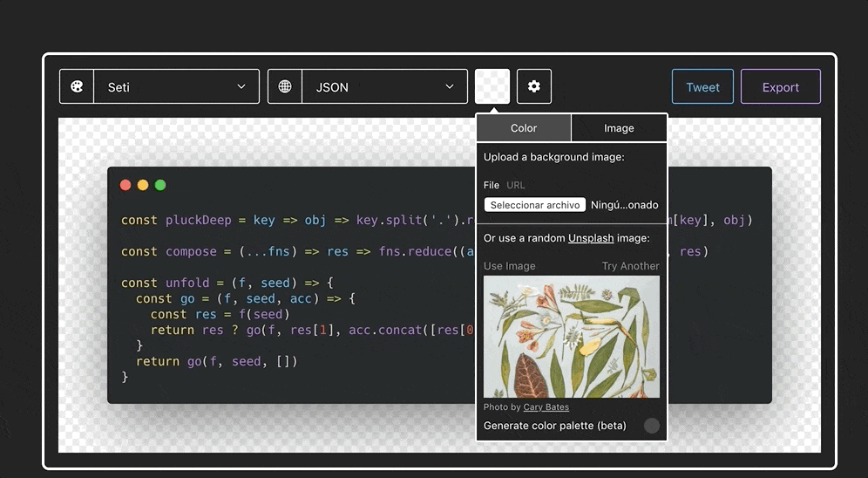Click the 'Ningú...onado' file status text

pyautogui.click(x=625, y=205)
